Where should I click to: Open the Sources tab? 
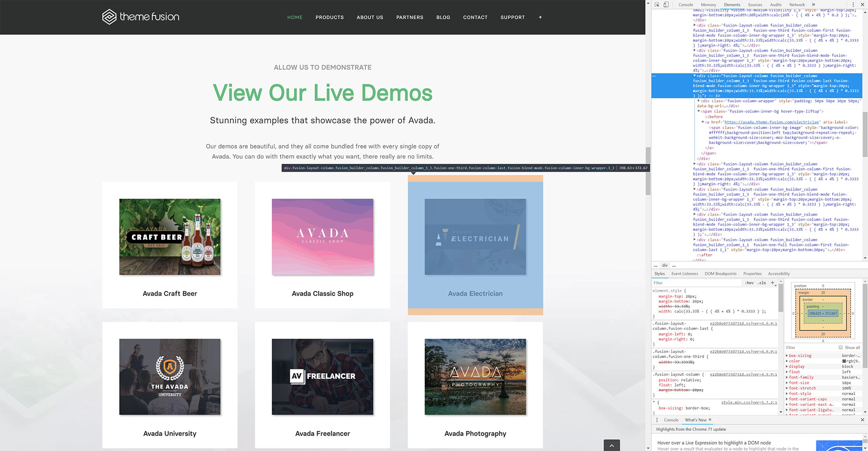[x=755, y=5]
